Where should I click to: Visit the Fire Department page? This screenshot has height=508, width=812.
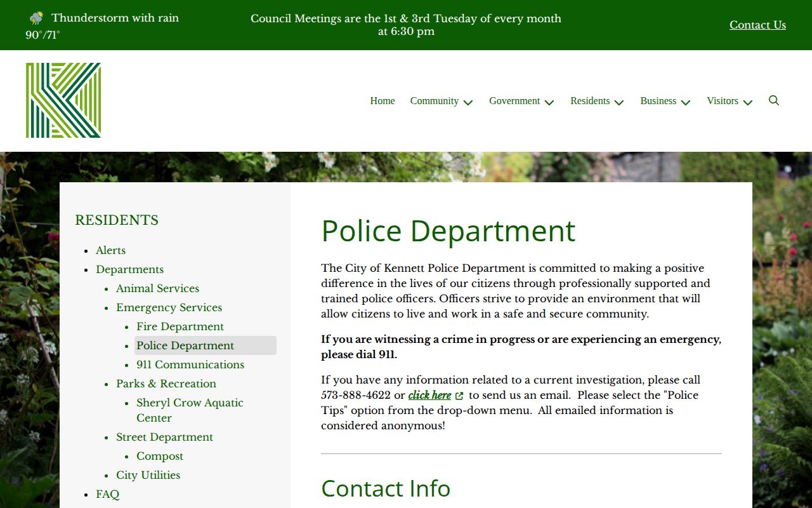[180, 326]
